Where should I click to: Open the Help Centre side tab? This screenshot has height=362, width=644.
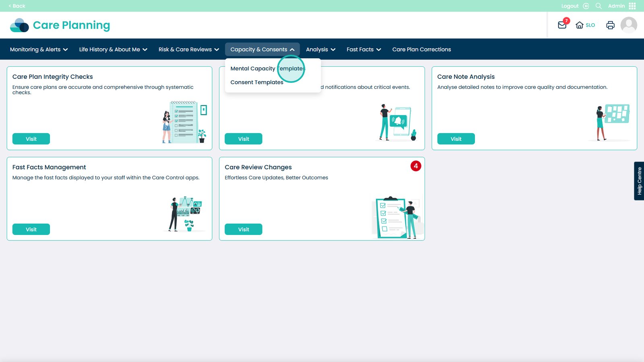[x=639, y=181]
